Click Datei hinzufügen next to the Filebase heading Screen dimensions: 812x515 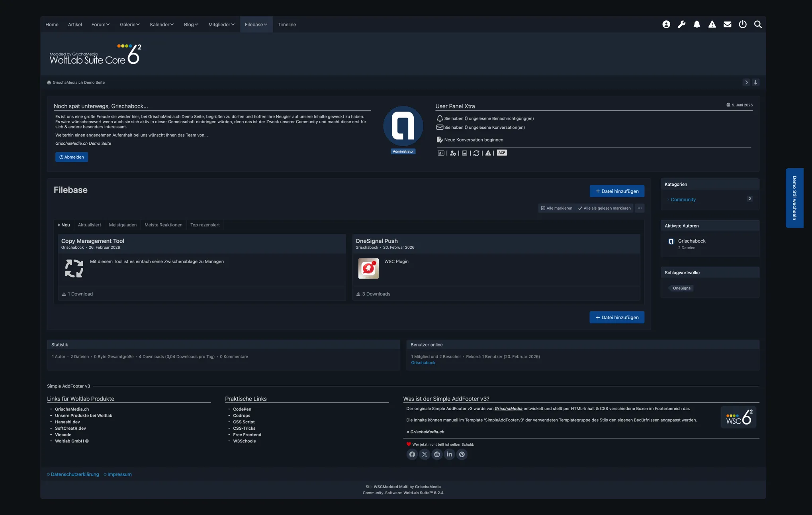[x=617, y=191]
